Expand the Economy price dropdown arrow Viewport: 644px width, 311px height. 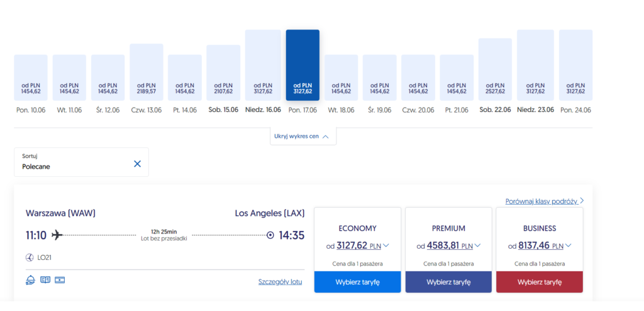[x=386, y=246]
